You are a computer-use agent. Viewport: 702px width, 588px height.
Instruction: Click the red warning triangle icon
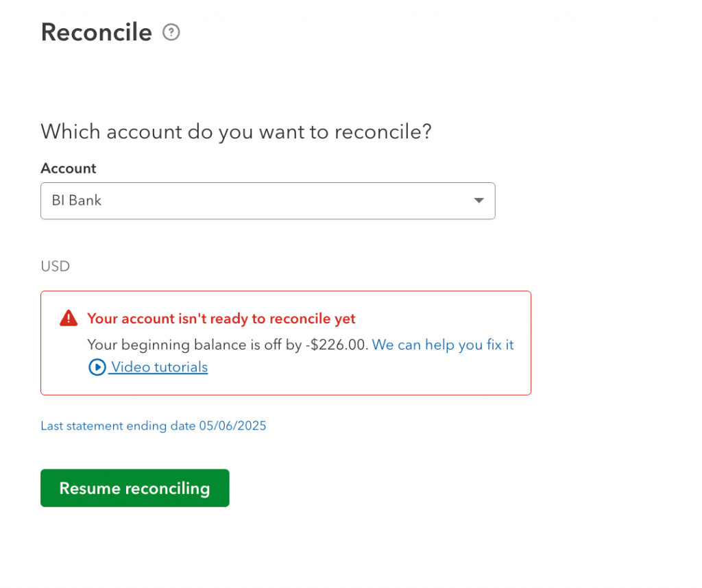coord(69,318)
